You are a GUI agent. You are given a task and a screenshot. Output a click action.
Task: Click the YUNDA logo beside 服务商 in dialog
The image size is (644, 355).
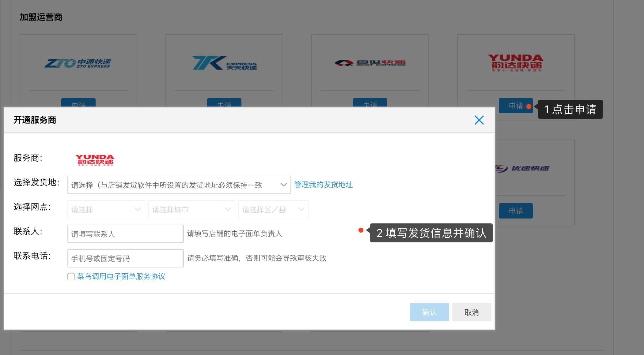pyautogui.click(x=95, y=160)
